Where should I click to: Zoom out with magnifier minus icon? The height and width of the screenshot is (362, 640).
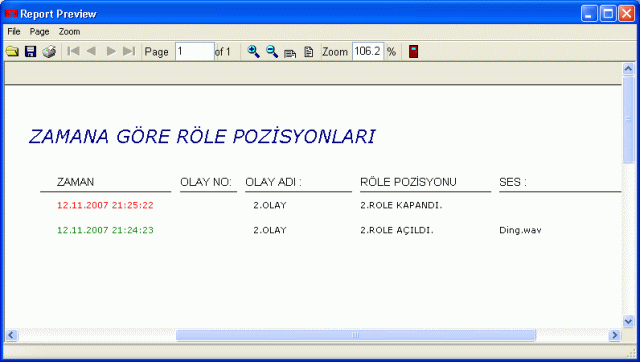point(272,51)
